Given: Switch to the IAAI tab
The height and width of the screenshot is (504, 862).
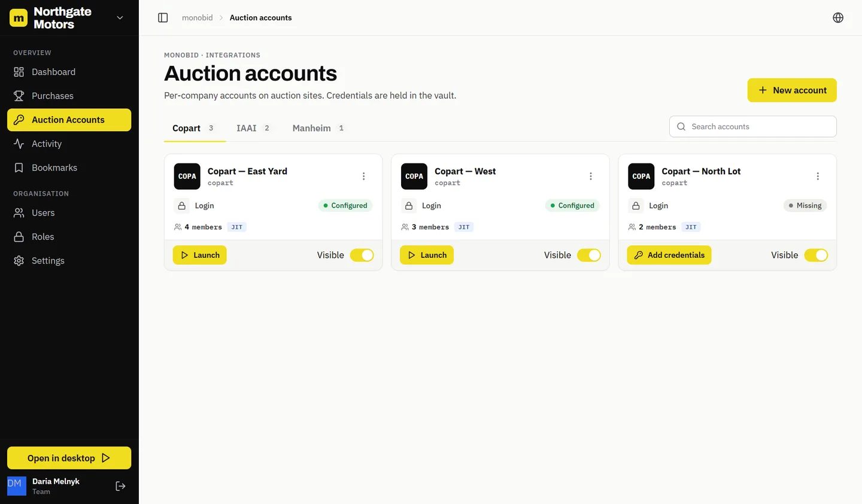Looking at the screenshot, I should click(x=253, y=128).
